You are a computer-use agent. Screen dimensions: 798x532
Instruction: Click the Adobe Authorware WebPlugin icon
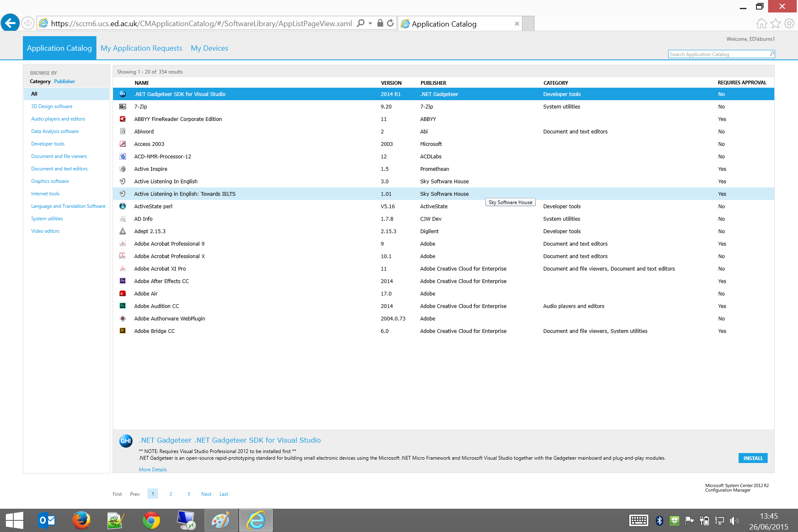point(123,319)
